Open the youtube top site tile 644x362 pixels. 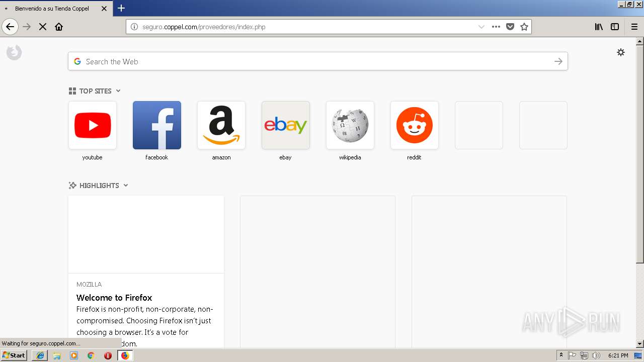coord(93,125)
